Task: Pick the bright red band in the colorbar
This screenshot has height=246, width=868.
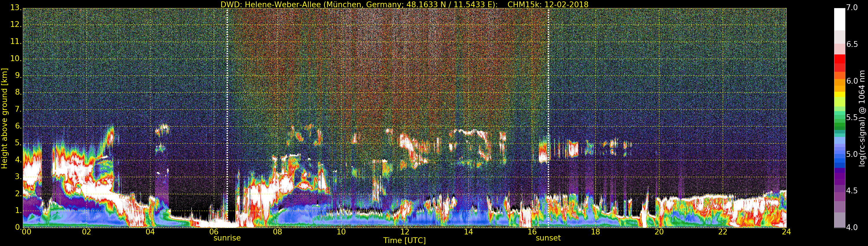Action: tap(839, 59)
